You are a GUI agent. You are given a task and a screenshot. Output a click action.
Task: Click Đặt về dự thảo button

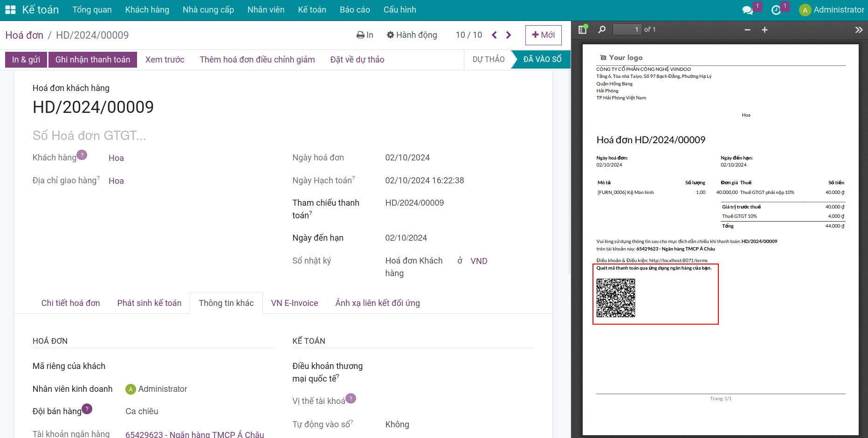click(x=357, y=60)
